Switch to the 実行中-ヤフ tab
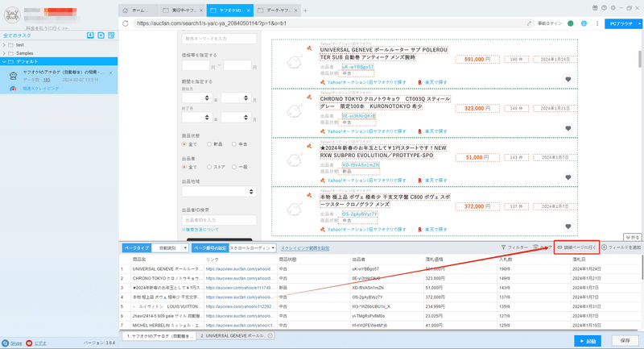Viewport: 644px width, 349px height. 181,10
